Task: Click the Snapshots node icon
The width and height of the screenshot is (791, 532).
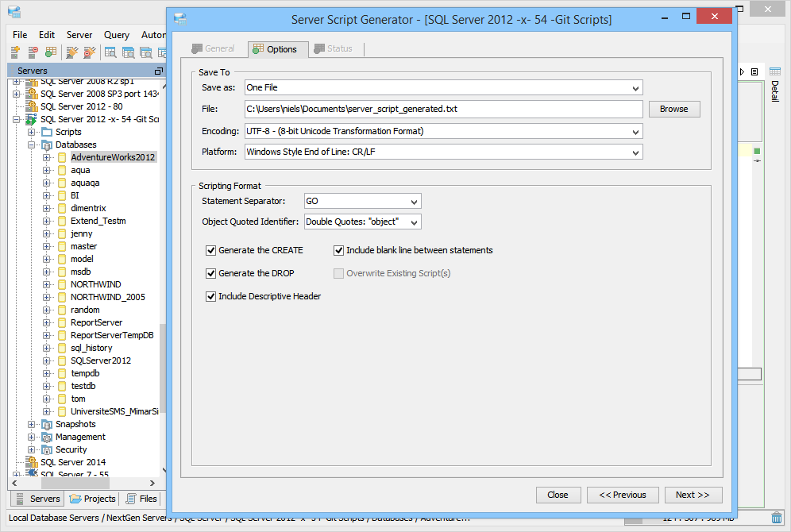Action: click(x=47, y=424)
